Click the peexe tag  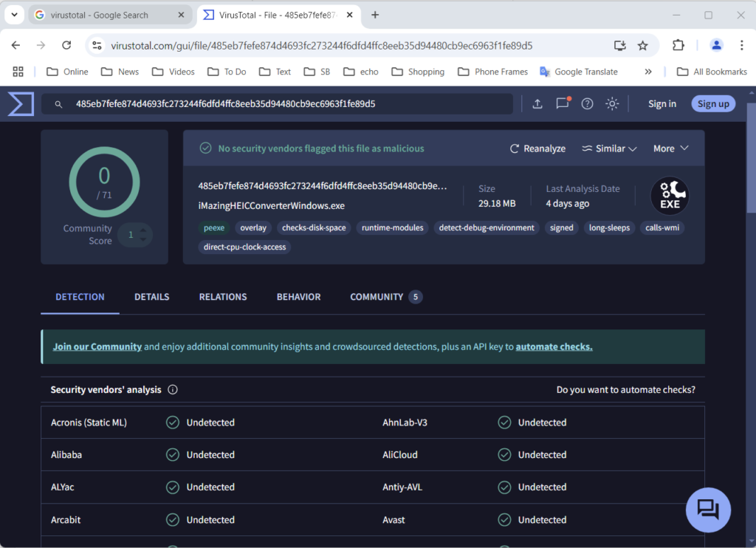[214, 227]
